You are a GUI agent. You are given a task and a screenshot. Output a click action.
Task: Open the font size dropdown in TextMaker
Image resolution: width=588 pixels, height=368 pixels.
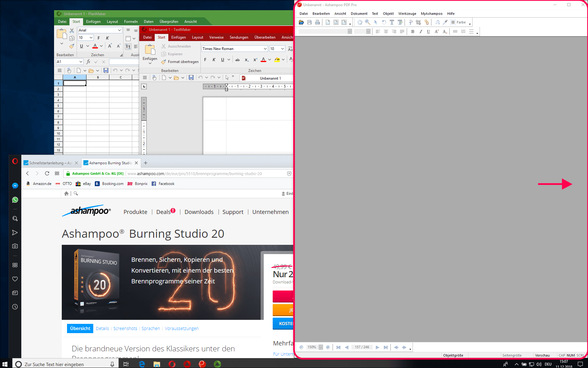[283, 49]
